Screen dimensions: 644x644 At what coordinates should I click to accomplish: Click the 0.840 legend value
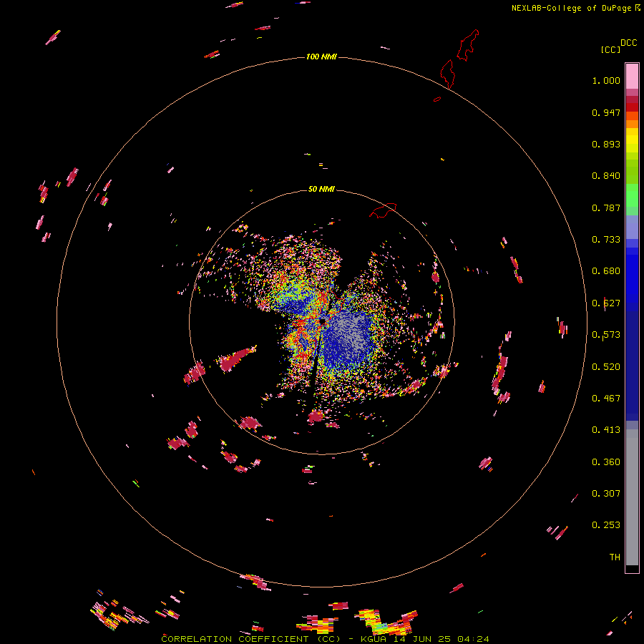[x=606, y=176]
